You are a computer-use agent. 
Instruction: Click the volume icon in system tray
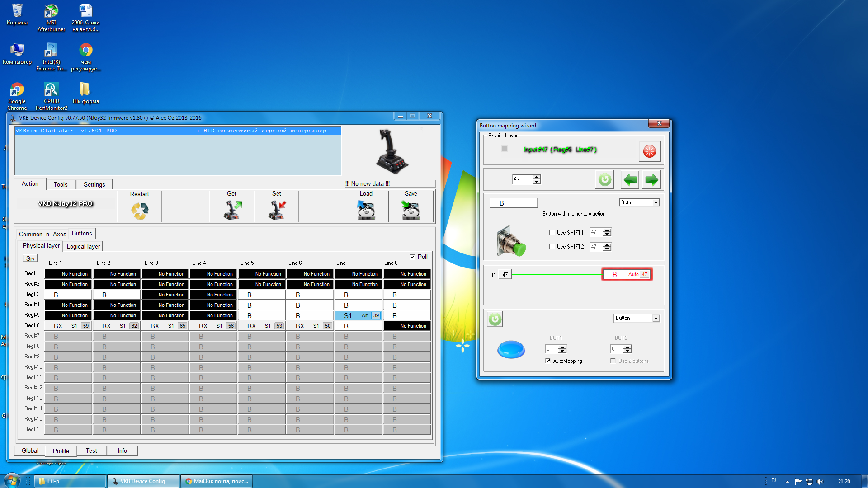coord(820,481)
